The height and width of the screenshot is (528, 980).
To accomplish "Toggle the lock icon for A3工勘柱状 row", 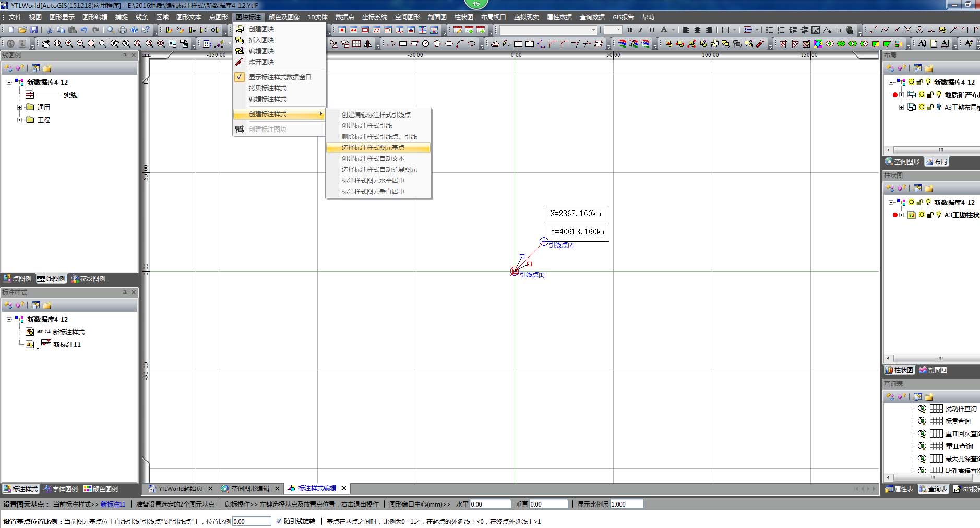I will (930, 215).
